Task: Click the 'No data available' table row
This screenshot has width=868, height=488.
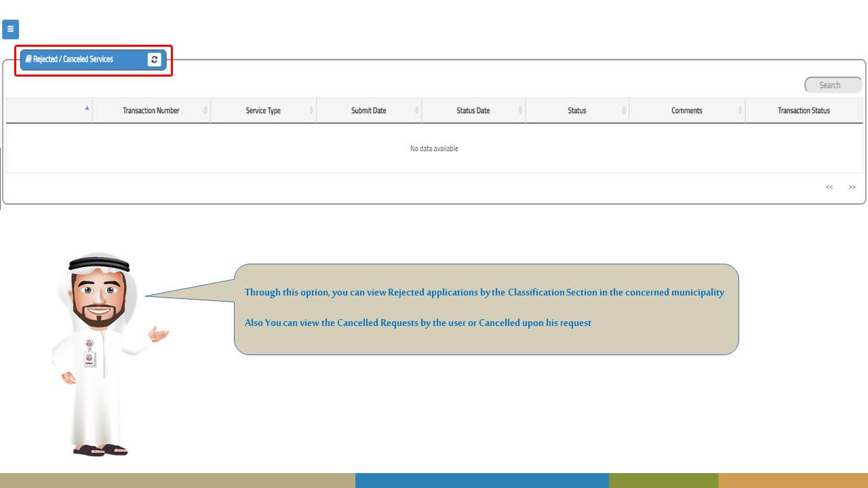Action: 434,148
